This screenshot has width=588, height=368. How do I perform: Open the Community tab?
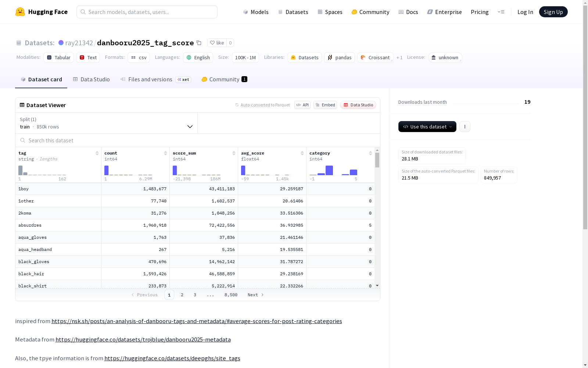[224, 79]
